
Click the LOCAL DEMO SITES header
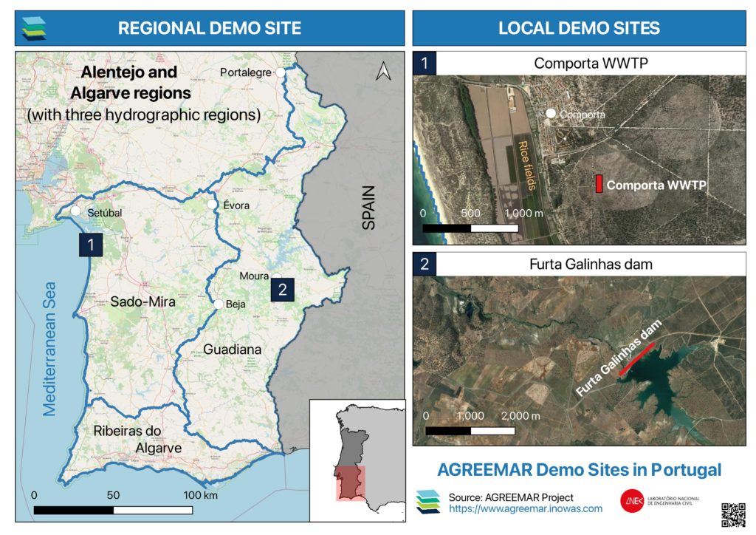[x=579, y=28]
